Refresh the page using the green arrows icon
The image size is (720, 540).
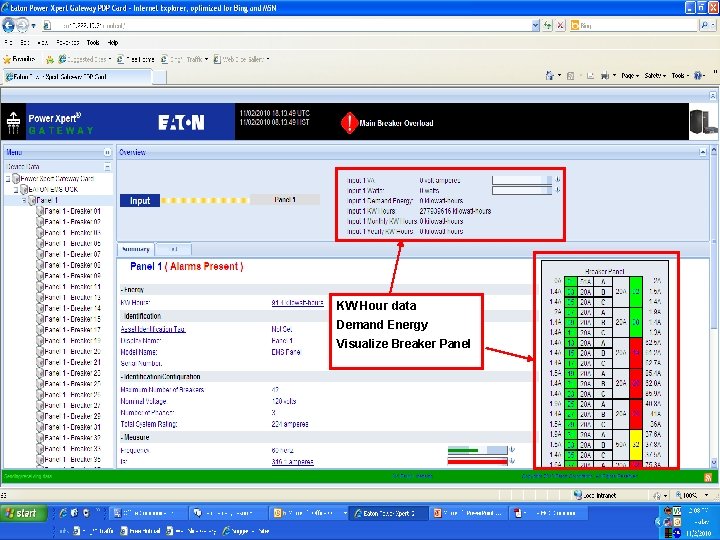coord(547,26)
